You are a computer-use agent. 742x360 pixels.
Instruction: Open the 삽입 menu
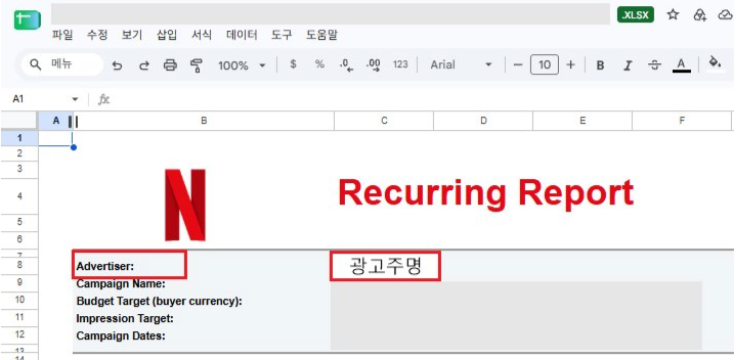tap(167, 35)
